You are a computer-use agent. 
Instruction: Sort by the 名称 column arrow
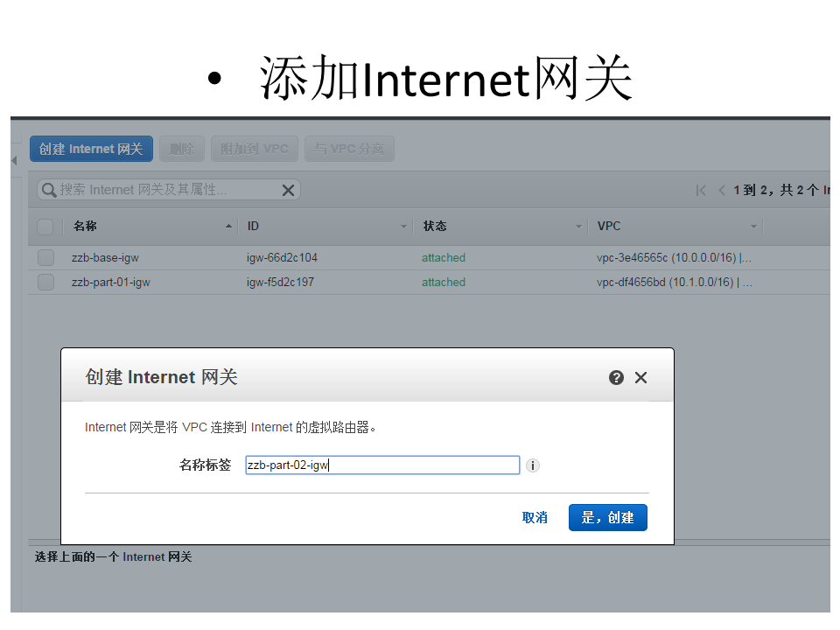[228, 226]
